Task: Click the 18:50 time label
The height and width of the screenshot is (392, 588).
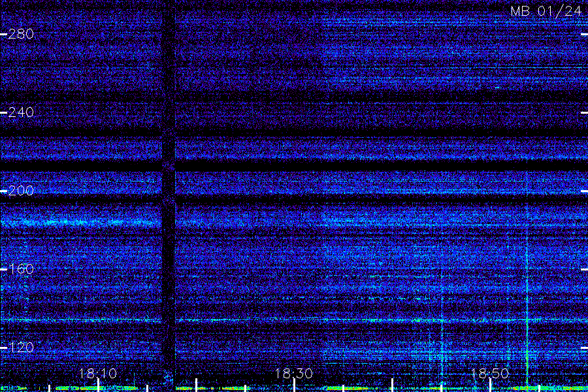Action: point(490,373)
